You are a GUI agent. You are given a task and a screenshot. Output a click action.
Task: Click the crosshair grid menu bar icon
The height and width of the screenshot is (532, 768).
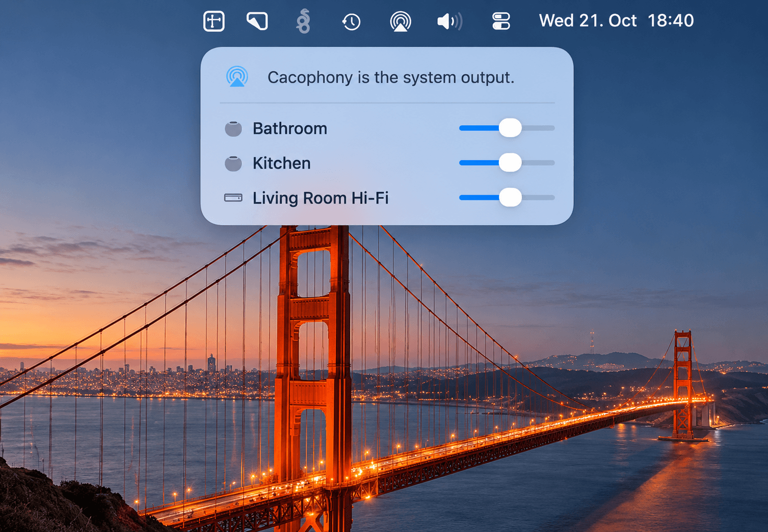coord(214,21)
